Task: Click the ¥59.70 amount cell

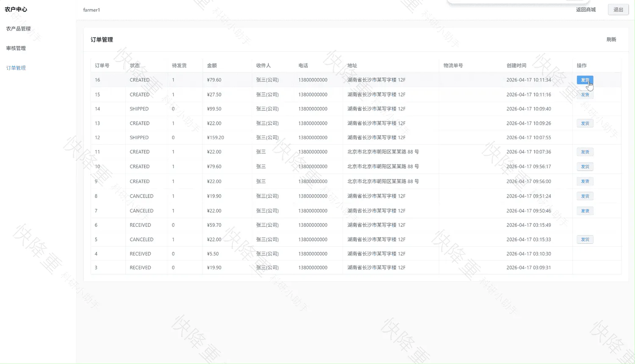Action: click(214, 225)
